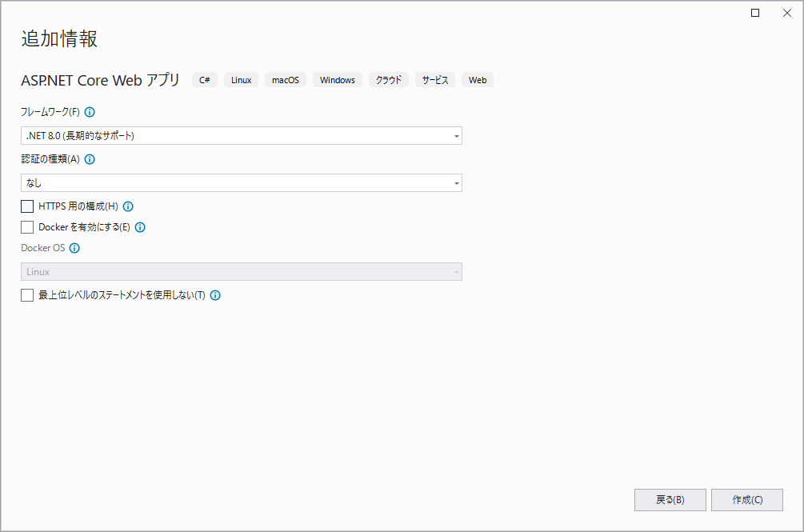Image resolution: width=804 pixels, height=532 pixels.
Task: Click the C# tag
Action: pyautogui.click(x=205, y=80)
